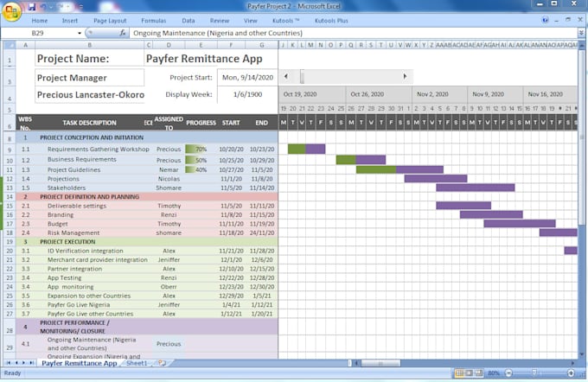
Task: Open the View tab
Action: [251, 21]
